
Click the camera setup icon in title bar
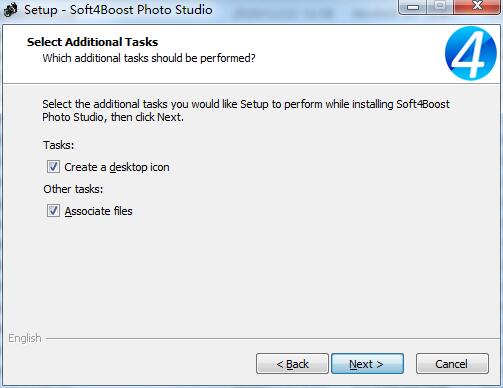(11, 10)
